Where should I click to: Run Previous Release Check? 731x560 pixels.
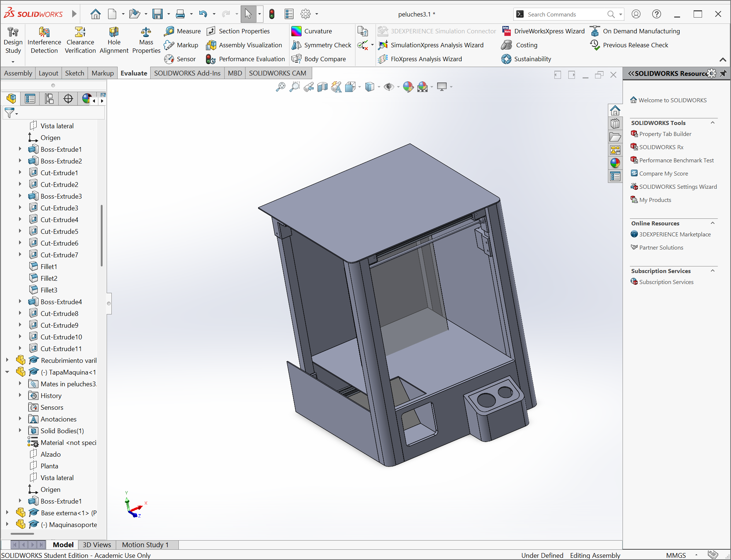click(630, 45)
